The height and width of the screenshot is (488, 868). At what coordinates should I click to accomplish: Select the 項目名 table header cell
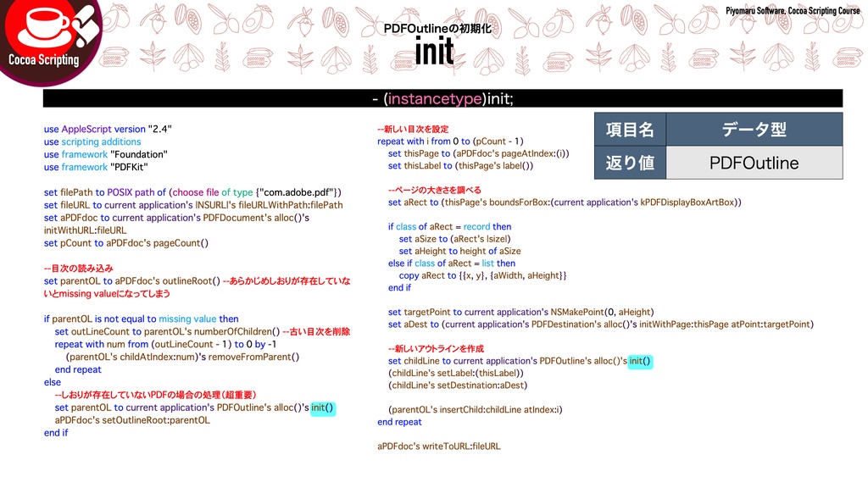(x=632, y=130)
